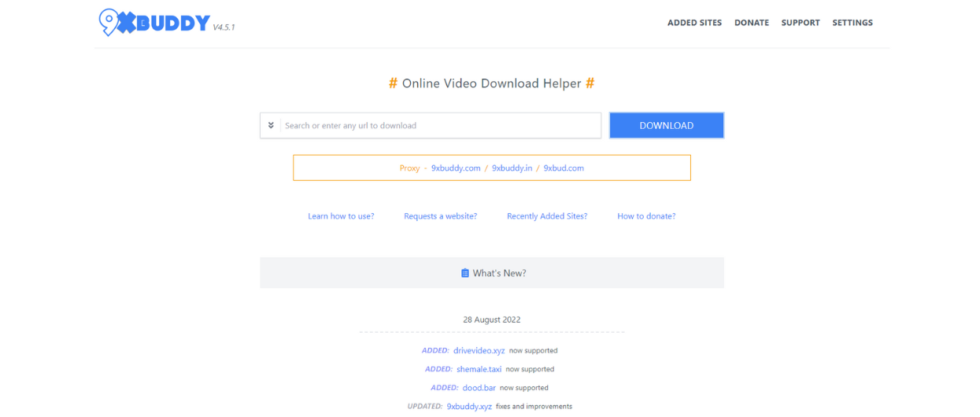Viewport: 980px width, 417px height.
Task: Open the Donate menu item
Action: (752, 23)
